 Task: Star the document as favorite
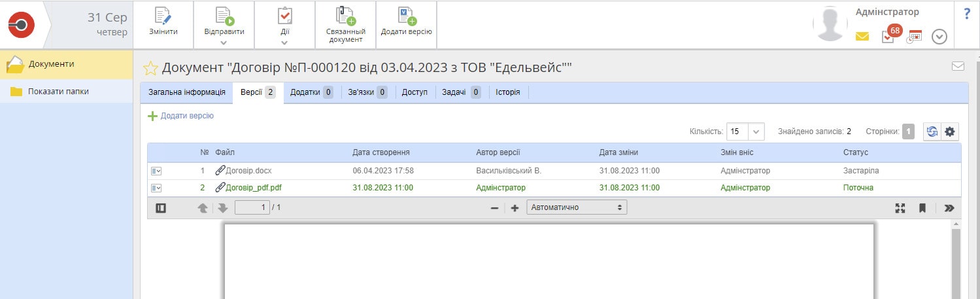pyautogui.click(x=150, y=68)
